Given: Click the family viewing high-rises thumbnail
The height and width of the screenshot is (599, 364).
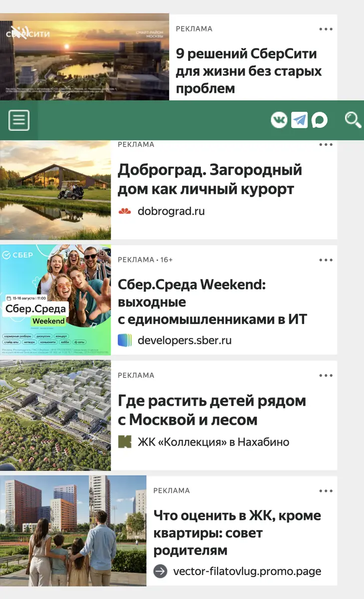Looking at the screenshot, I should point(73,531).
